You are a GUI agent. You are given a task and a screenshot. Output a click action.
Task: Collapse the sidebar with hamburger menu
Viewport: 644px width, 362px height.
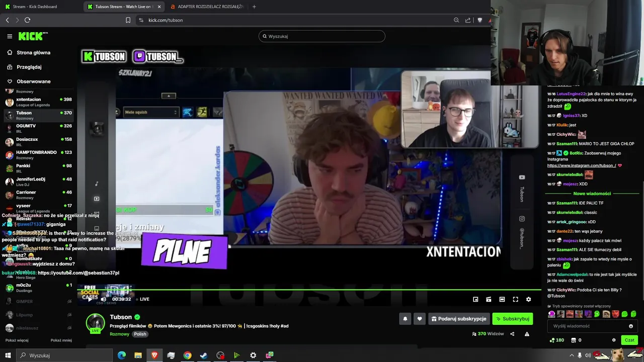click(10, 36)
